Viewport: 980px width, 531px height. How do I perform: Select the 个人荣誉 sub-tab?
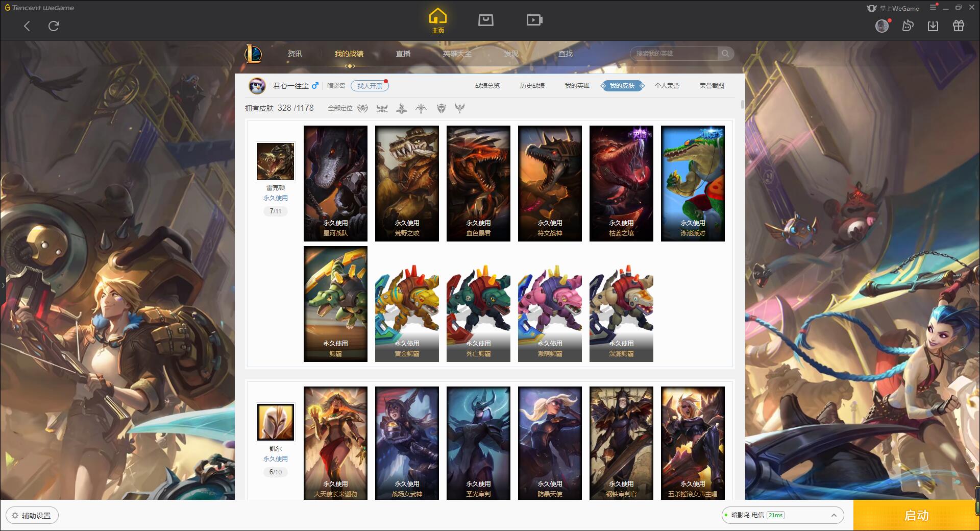point(667,86)
